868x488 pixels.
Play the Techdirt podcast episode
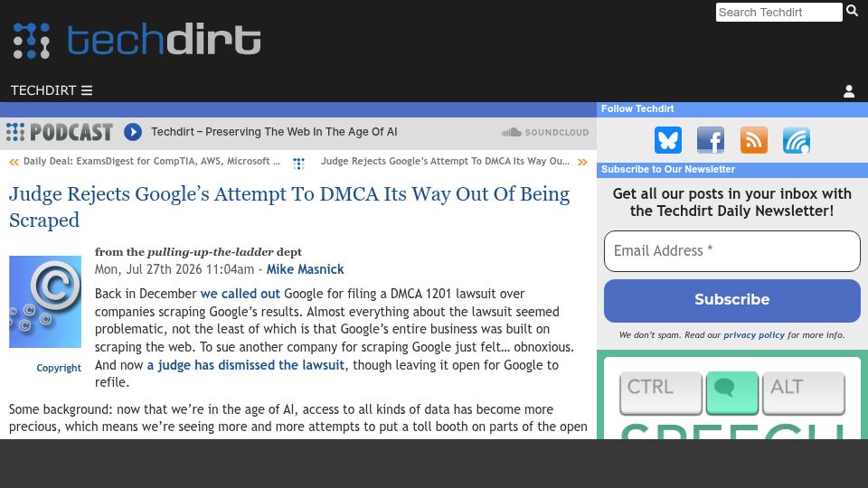133,132
